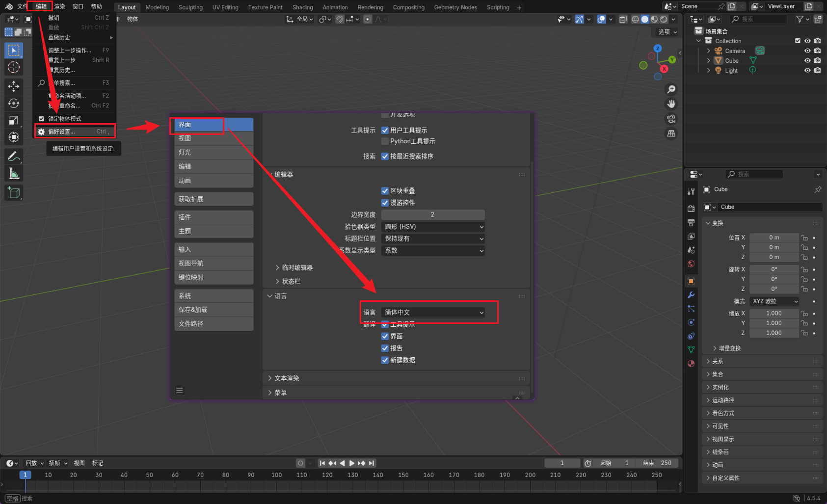
Task: Open the 主题 preferences category
Action: coord(213,231)
